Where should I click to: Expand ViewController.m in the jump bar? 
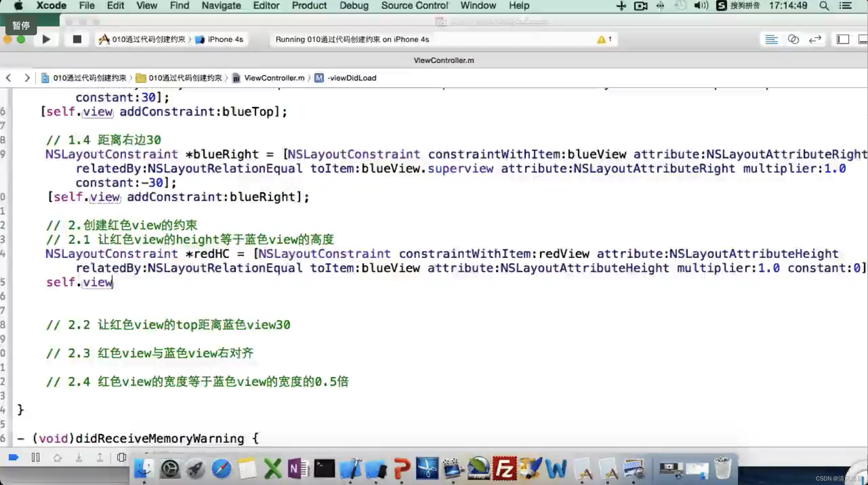[x=274, y=78]
